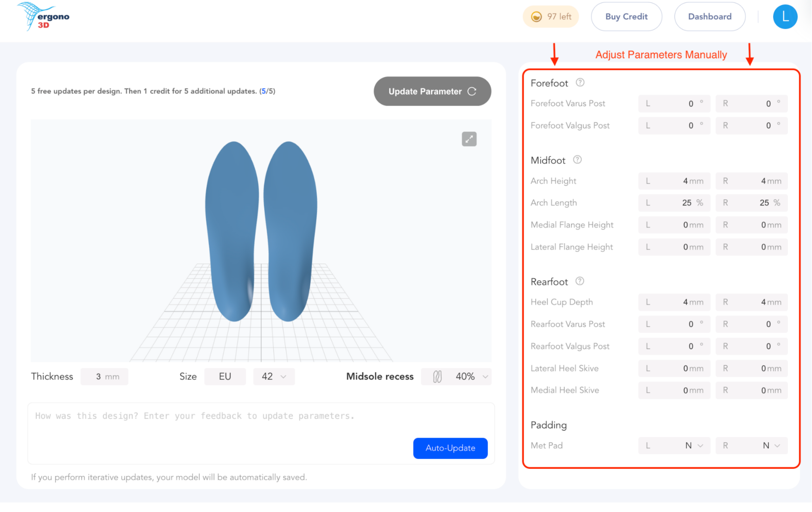Click the insole pair icon beside Midsole recess
The image size is (812, 512).
coord(437,376)
